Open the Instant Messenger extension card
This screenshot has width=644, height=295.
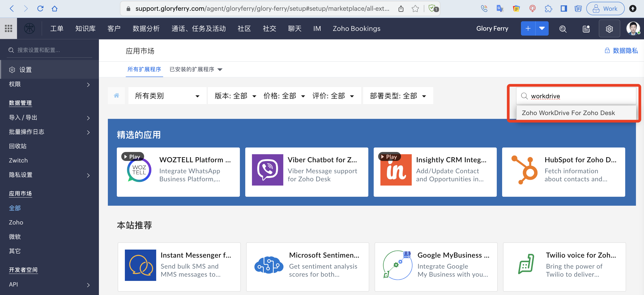point(179,267)
